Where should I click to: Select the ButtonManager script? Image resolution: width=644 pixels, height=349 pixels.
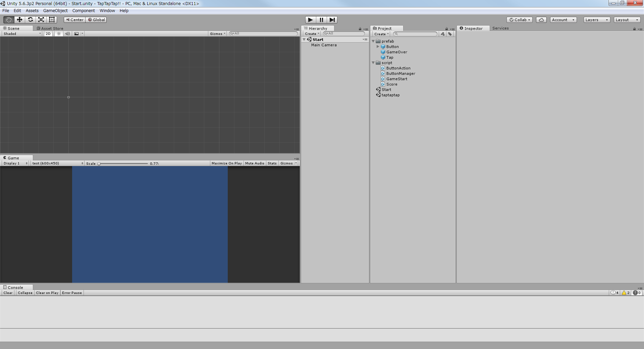400,73
